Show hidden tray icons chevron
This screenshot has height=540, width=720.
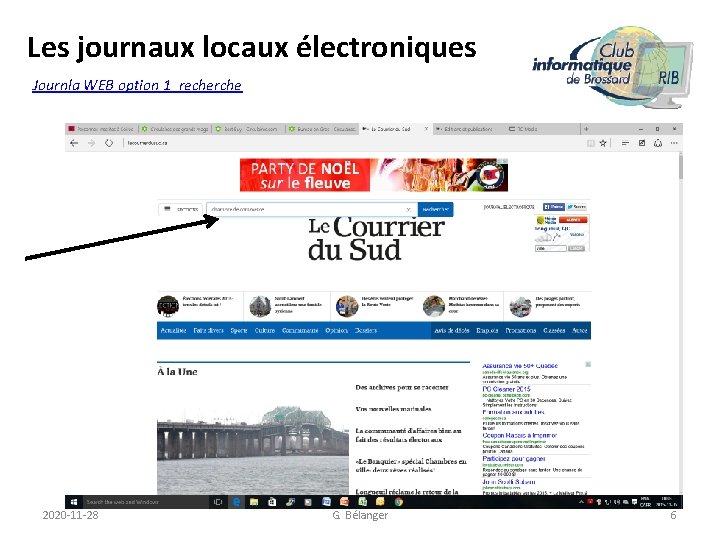click(581, 502)
